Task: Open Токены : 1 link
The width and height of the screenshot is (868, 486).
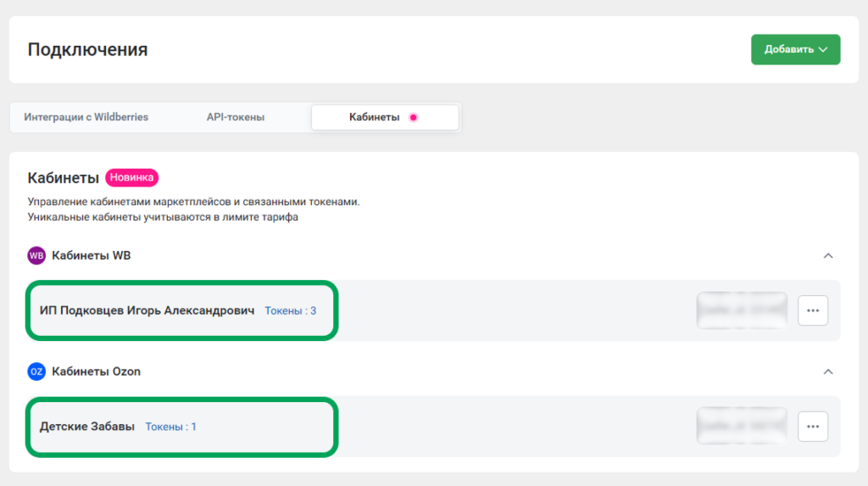Action: (170, 427)
